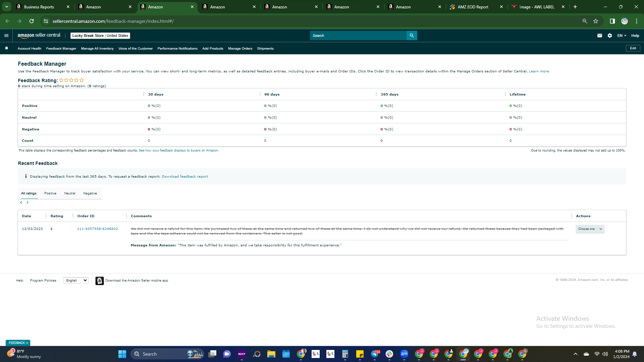Bookmark this page with the star icon

(596, 21)
